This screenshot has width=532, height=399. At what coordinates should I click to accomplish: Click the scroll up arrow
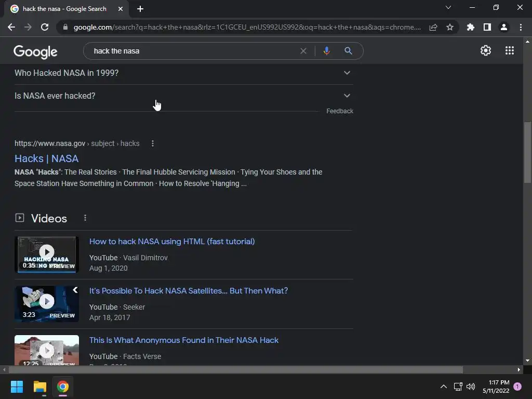[527, 42]
